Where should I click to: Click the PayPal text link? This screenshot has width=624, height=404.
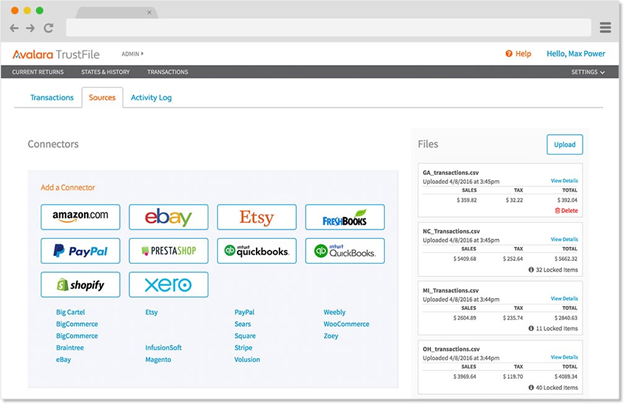pyautogui.click(x=244, y=312)
